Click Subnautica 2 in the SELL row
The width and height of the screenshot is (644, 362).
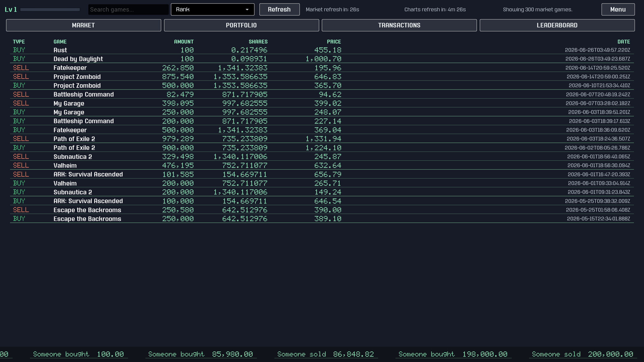click(x=73, y=157)
